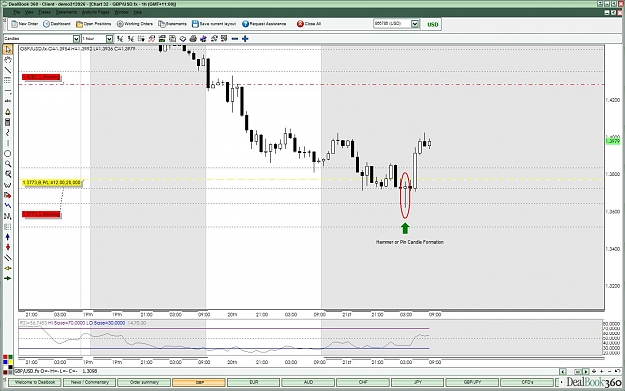Open the Help menu
625x391 pixels.
(137, 12)
